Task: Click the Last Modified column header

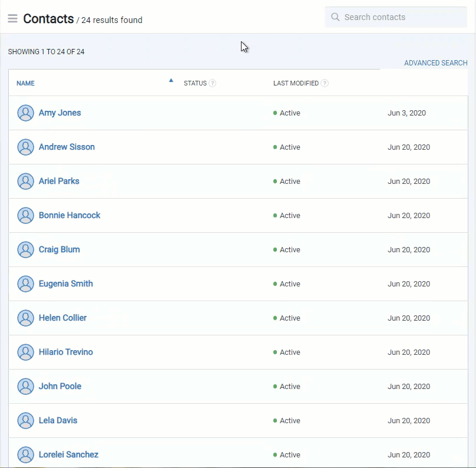Action: (296, 83)
